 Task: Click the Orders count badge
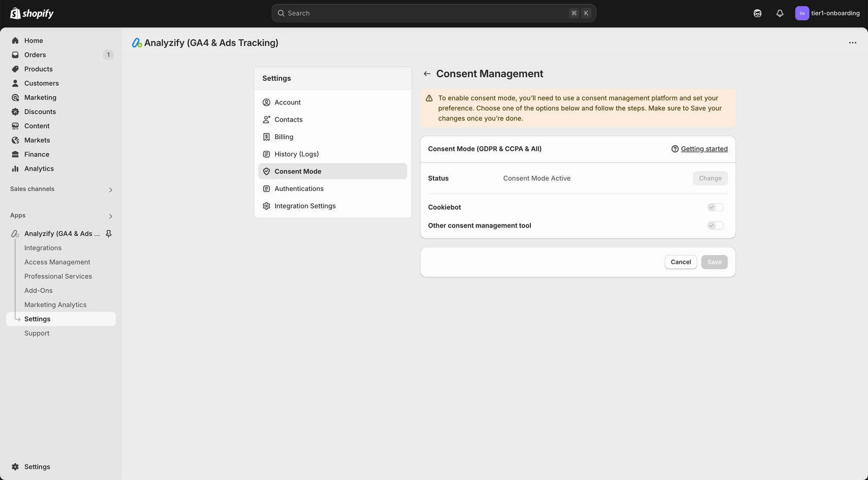pos(108,55)
